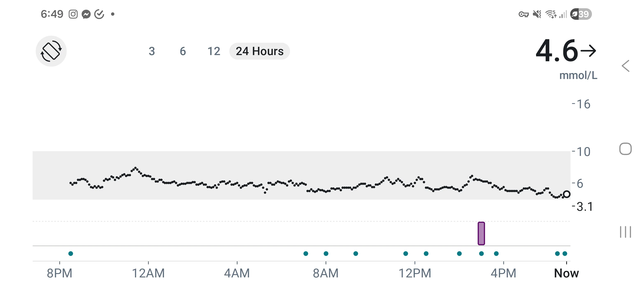Tap the Now label on time axis
Screen dimensions: 644x297
click(567, 273)
